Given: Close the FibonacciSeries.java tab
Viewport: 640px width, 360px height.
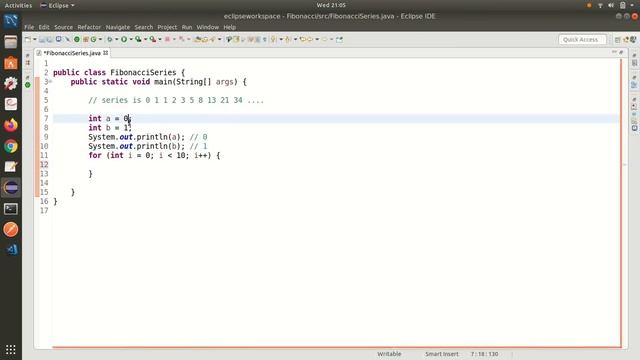Looking at the screenshot, I should pyautogui.click(x=106, y=53).
